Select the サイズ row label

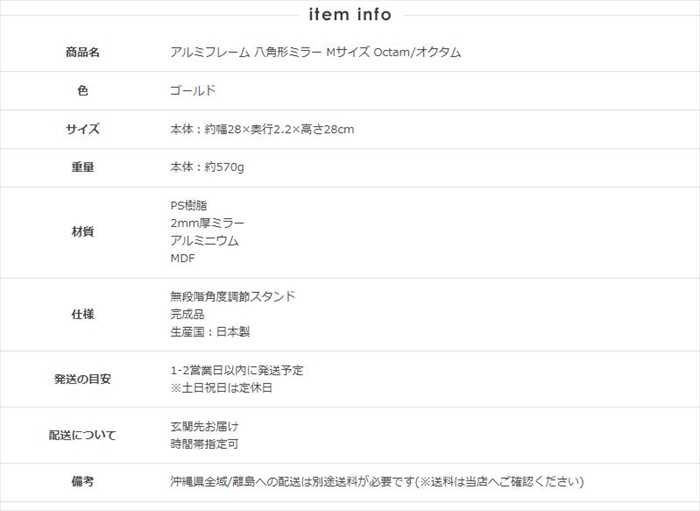pyautogui.click(x=83, y=129)
